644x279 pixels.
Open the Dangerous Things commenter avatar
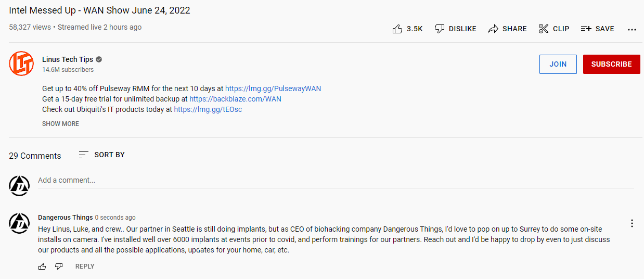pyautogui.click(x=19, y=223)
